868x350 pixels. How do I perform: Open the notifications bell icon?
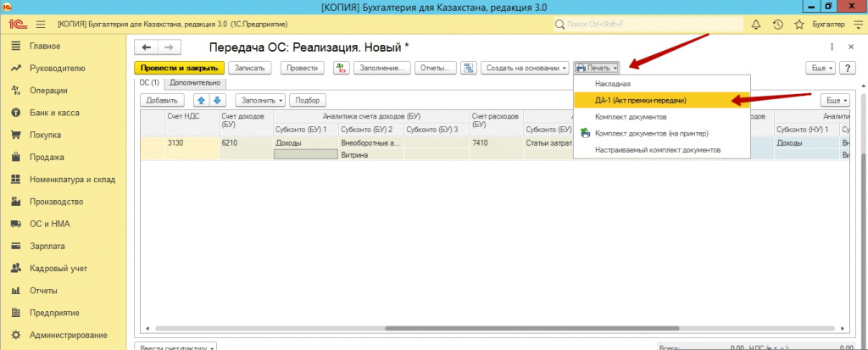click(755, 25)
